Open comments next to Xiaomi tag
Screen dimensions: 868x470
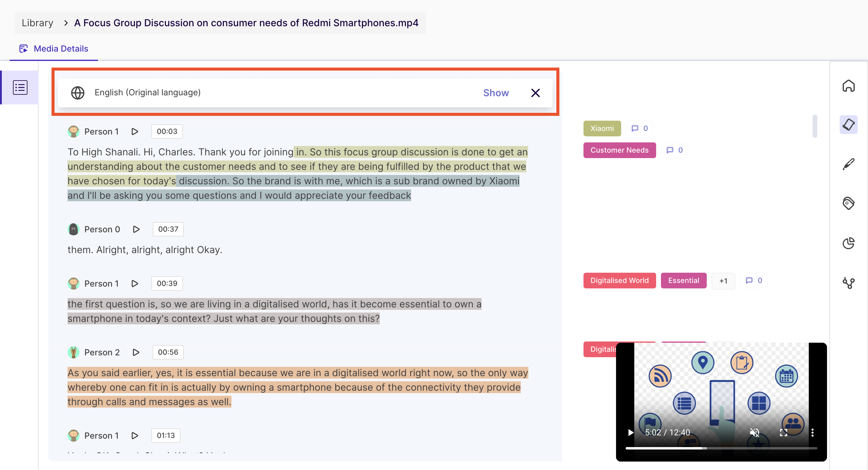639,129
